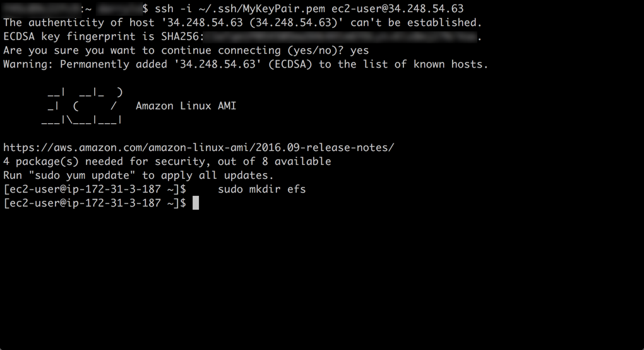Click the prompt before "sudo mkdir efs"
The height and width of the screenshot is (350, 644).
94,189
